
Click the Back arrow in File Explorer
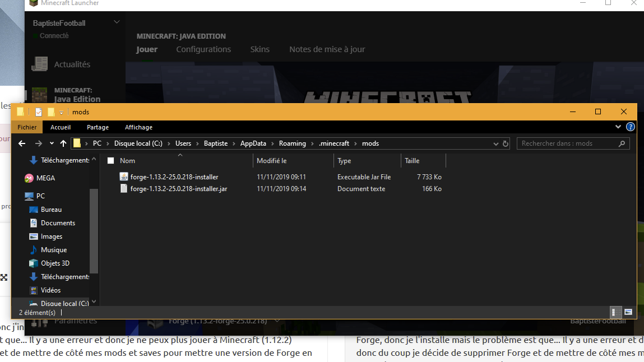coord(22,143)
